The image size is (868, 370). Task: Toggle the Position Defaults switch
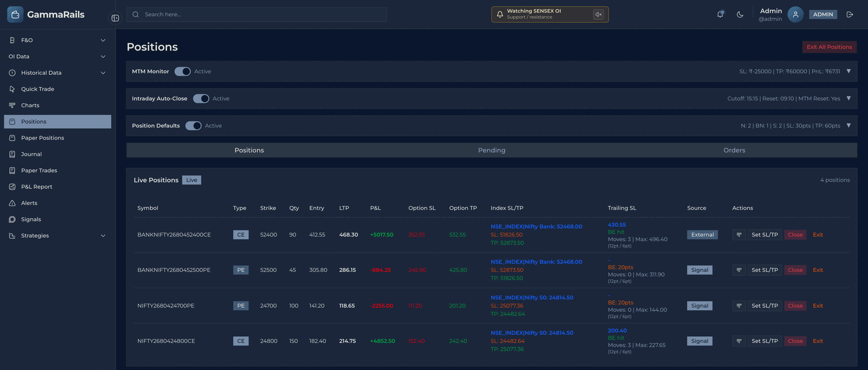pyautogui.click(x=193, y=126)
